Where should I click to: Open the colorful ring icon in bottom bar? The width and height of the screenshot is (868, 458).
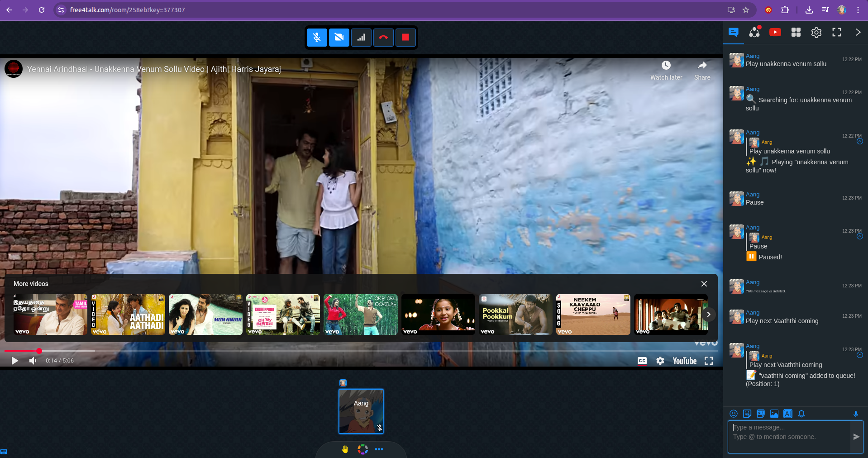(x=362, y=449)
